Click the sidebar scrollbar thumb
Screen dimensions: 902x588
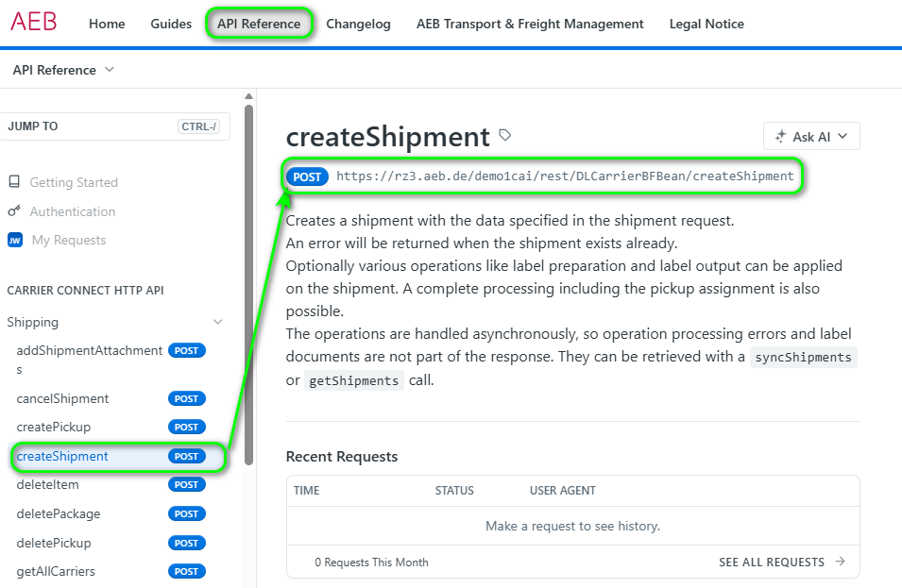tap(248, 284)
